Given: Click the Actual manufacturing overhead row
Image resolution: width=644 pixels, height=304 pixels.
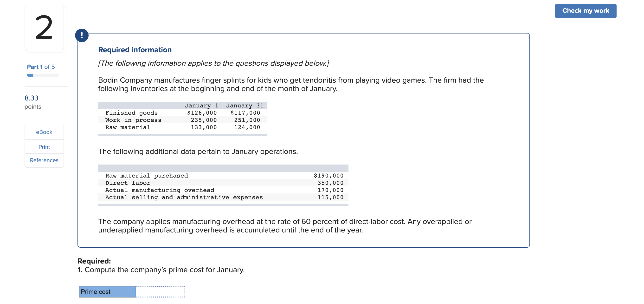Looking at the screenshot, I should (x=223, y=190).
